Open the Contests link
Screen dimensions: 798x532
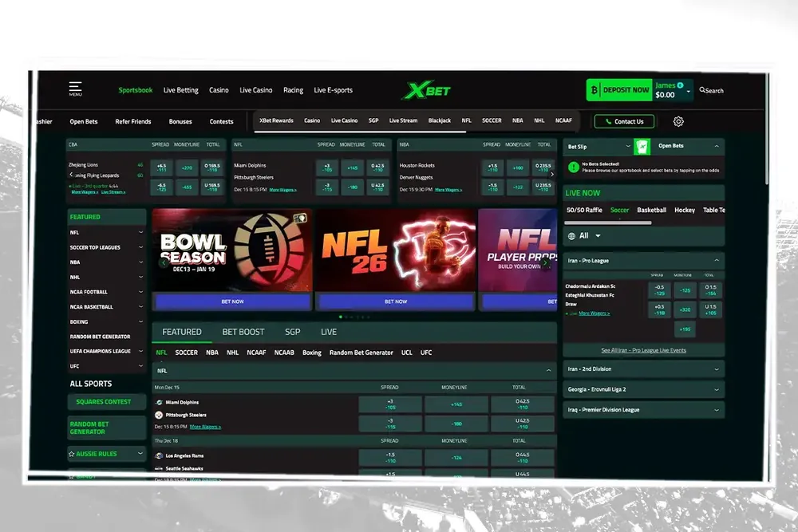(x=221, y=121)
